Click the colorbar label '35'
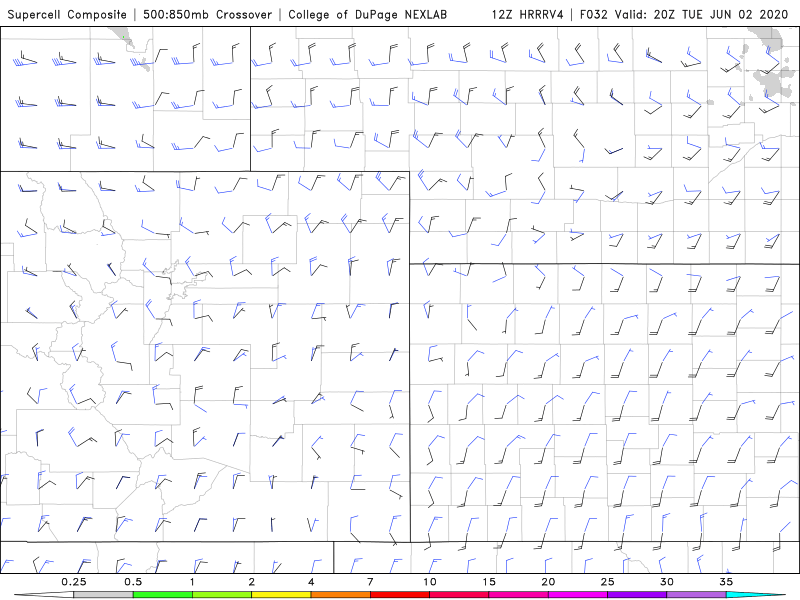The height and width of the screenshot is (600, 800). point(727,582)
